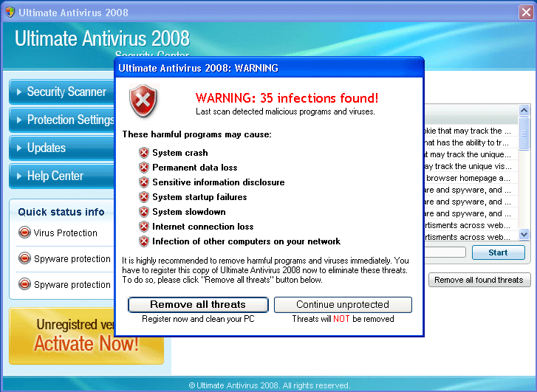Click the Start scan button
The image size is (537, 392).
[498, 252]
